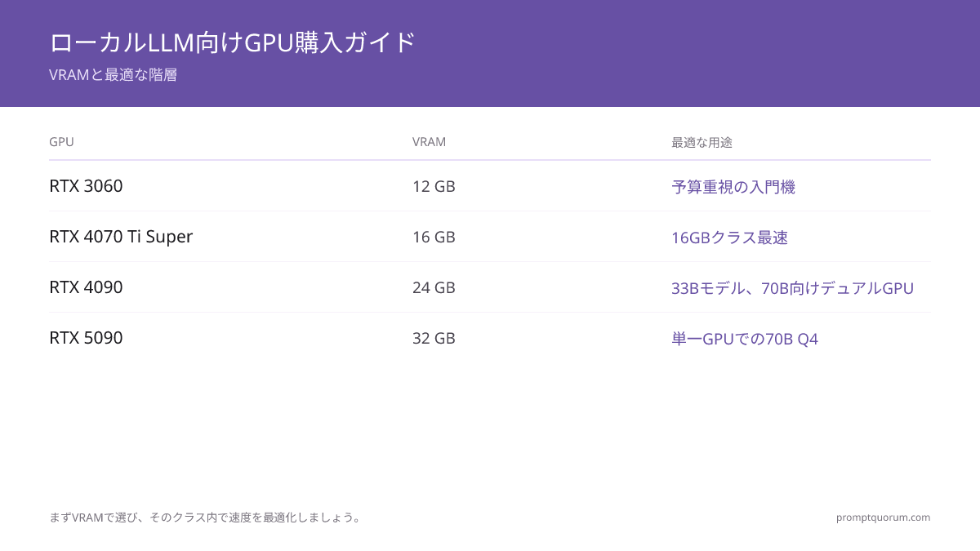Click the 24 GB value
Image resolution: width=980 pixels, height=551 pixels.
(434, 287)
